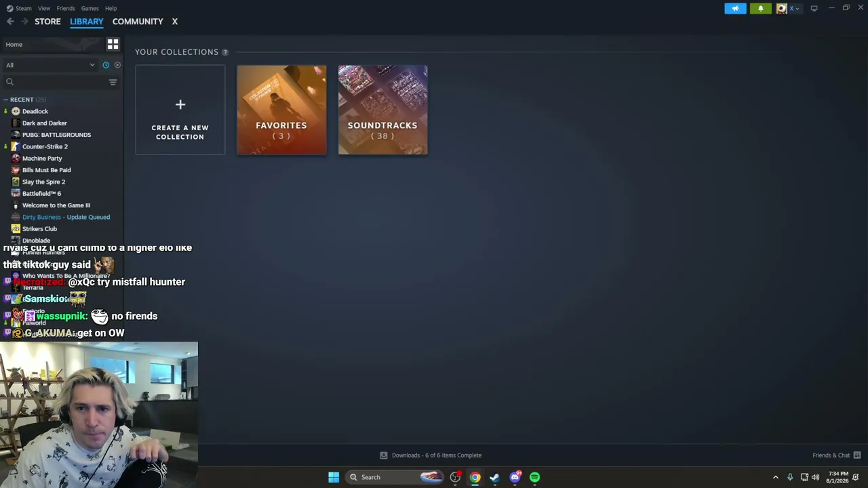This screenshot has height=488, width=868.
Task: Click the profile avatar picture
Action: tap(781, 8)
